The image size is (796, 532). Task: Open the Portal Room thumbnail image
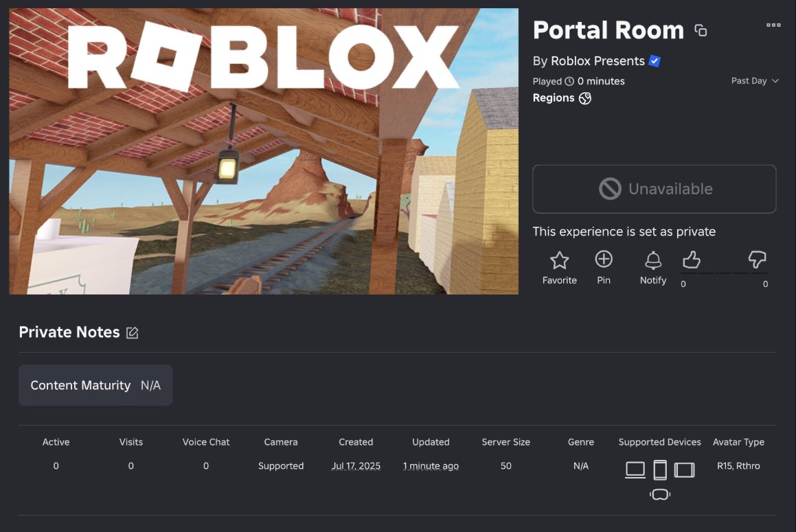pos(264,151)
